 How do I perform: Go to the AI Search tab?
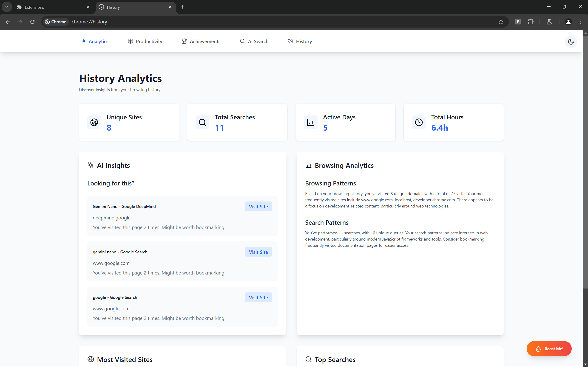(x=254, y=42)
